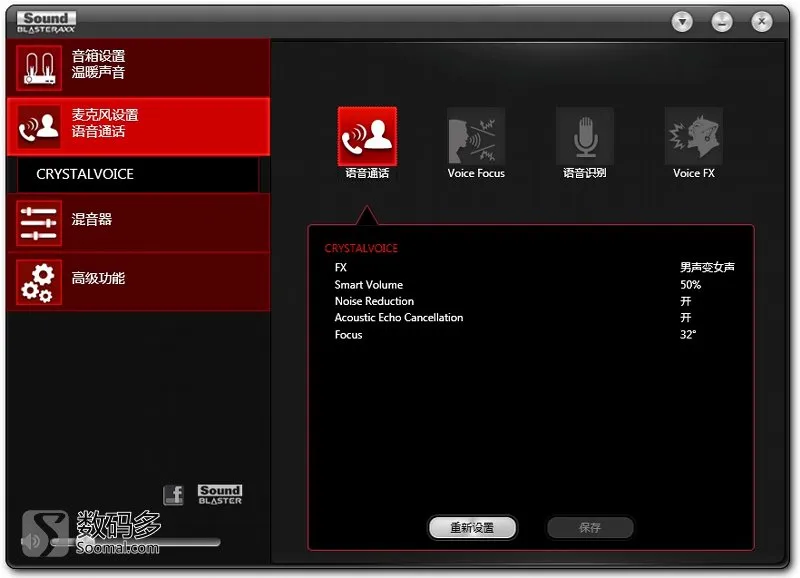The height and width of the screenshot is (578, 800).
Task: Click the 保存 save button
Action: pyautogui.click(x=590, y=527)
